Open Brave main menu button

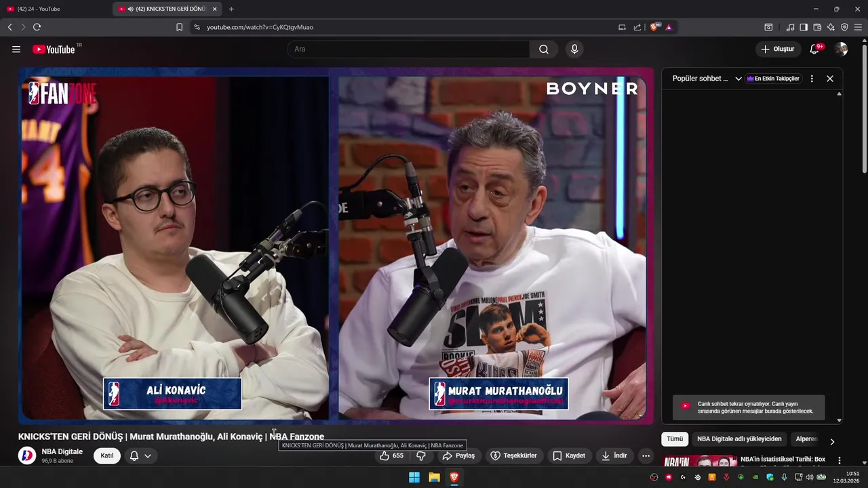click(x=859, y=27)
